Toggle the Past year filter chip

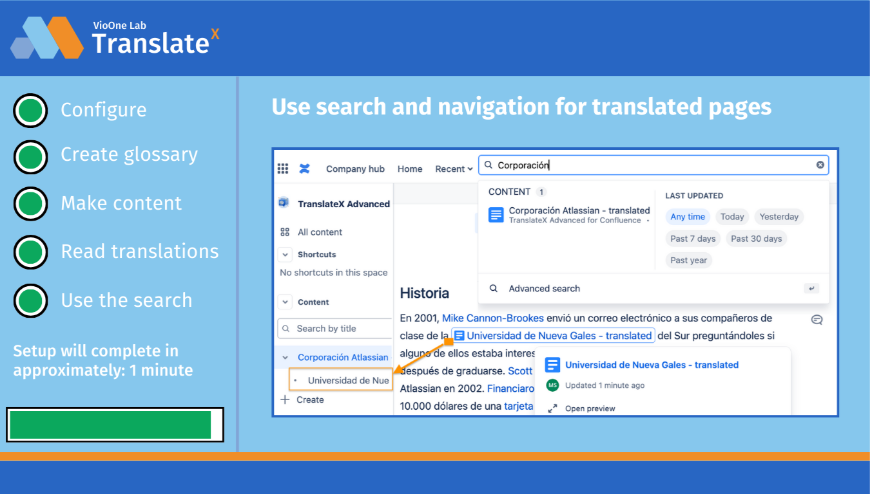689,260
